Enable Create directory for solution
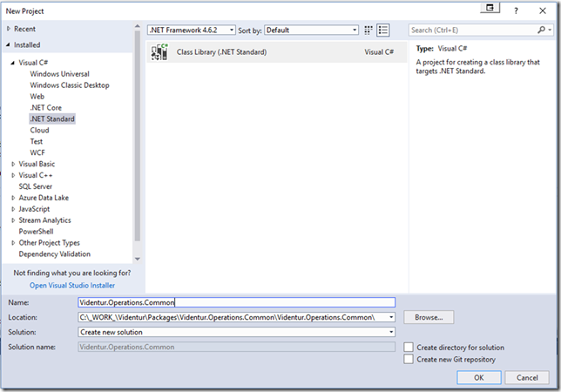 [409, 347]
